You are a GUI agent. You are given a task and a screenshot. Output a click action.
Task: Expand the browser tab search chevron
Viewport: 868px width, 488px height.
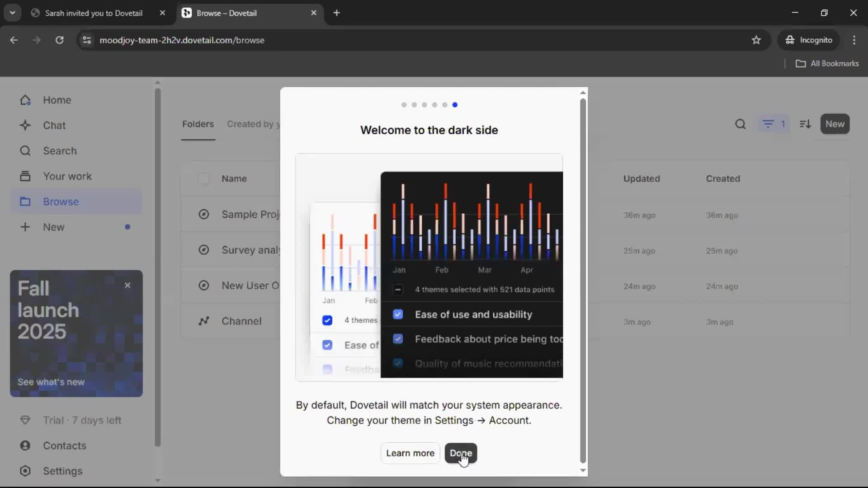[x=13, y=13]
